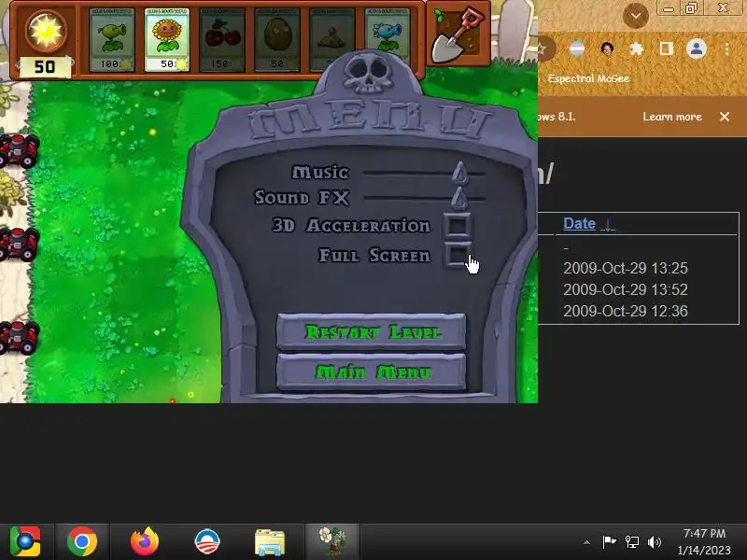Switch to Plants vs Zombies taskbar icon
Image resolution: width=747 pixels, height=560 pixels.
point(332,541)
